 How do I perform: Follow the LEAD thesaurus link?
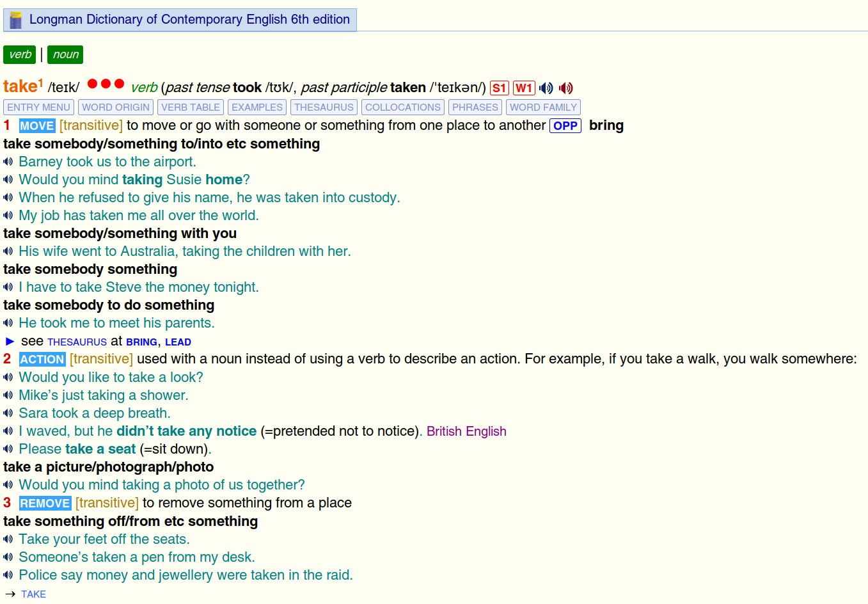(178, 342)
